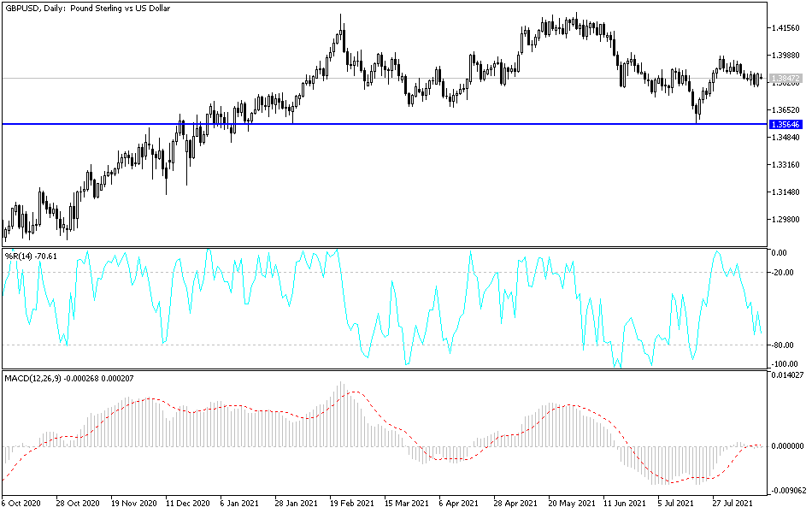812x513 pixels.
Task: Click the 19 Feb 2021 date marker
Action: 352,503
